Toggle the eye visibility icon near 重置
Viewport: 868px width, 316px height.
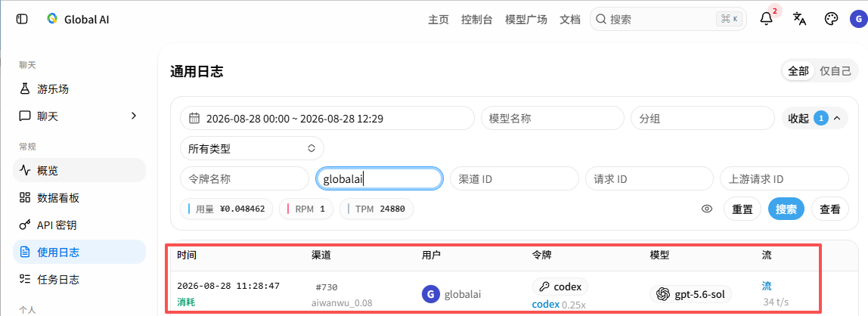coord(706,209)
